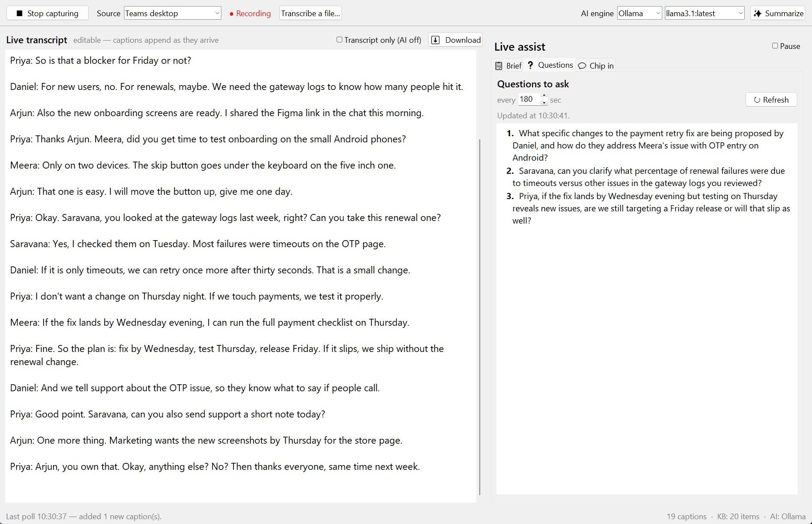Switch to the Brief tab
The height and width of the screenshot is (524, 812).
coord(508,65)
